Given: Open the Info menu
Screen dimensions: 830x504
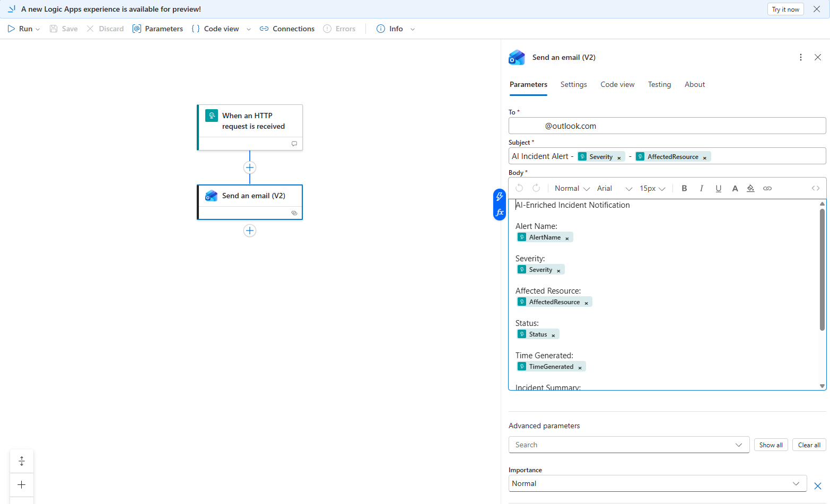Looking at the screenshot, I should (390, 29).
